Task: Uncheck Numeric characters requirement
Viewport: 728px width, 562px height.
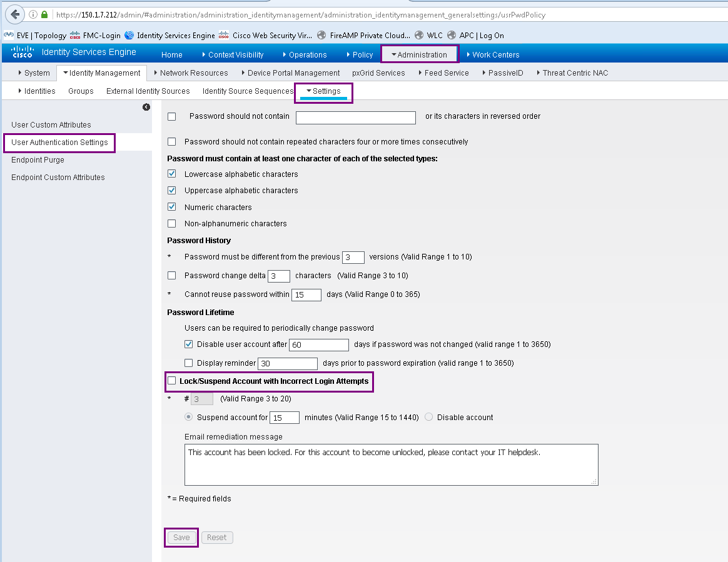Action: coord(171,207)
